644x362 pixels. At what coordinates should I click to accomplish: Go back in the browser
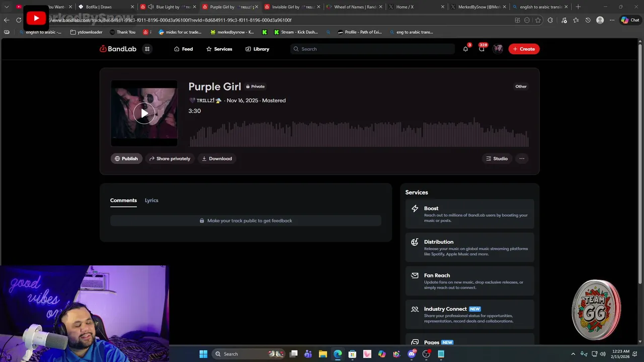(x=7, y=20)
